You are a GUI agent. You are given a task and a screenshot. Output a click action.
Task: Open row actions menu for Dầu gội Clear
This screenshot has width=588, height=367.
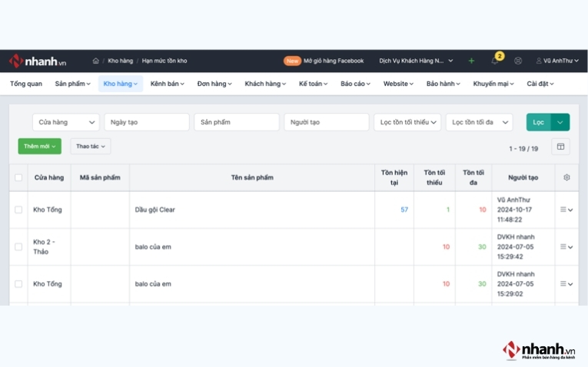pyautogui.click(x=566, y=210)
